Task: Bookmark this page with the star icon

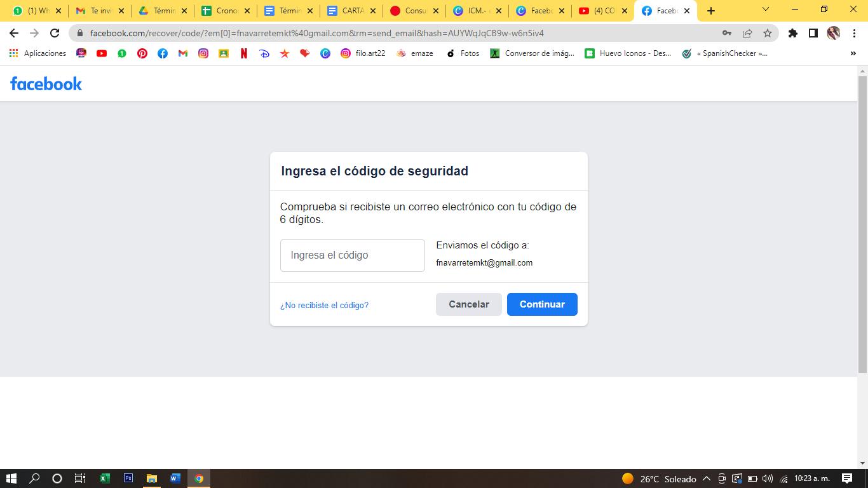Action: (768, 33)
